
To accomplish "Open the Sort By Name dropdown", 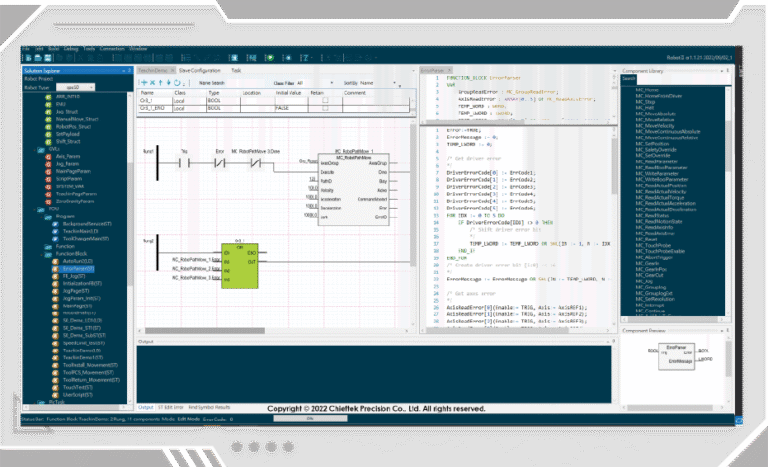I will [377, 83].
